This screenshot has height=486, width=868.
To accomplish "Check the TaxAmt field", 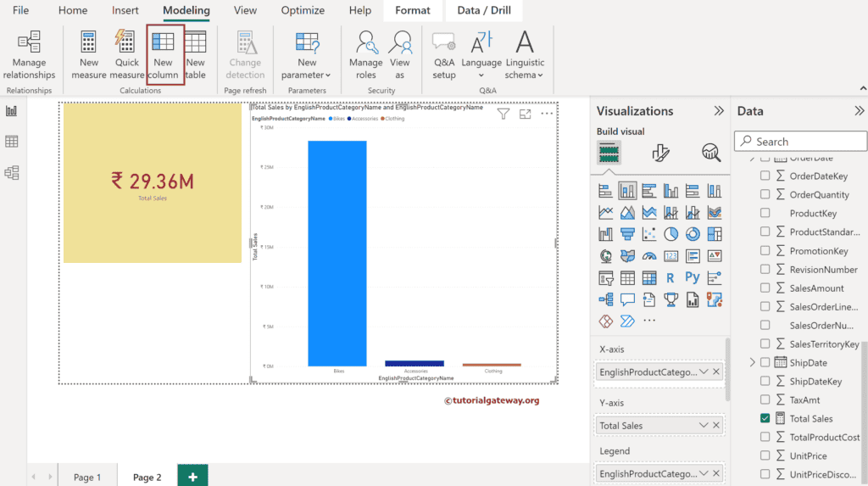I will coord(765,399).
